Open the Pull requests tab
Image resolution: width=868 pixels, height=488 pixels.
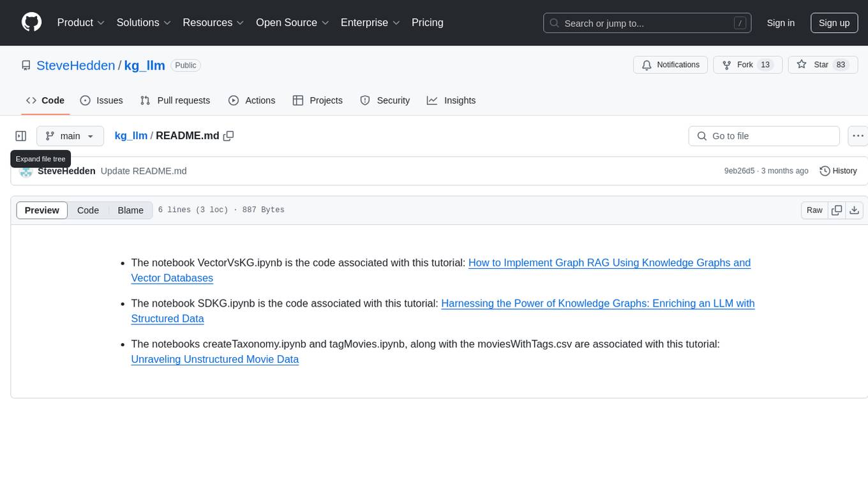(175, 100)
